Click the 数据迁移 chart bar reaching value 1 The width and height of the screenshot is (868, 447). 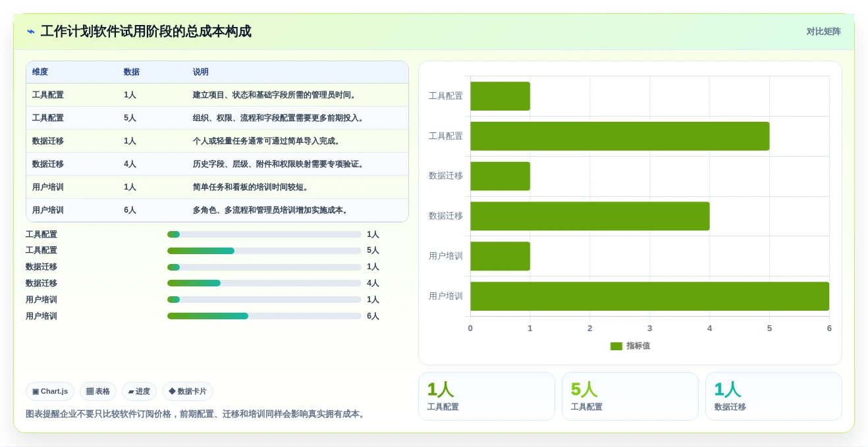500,176
